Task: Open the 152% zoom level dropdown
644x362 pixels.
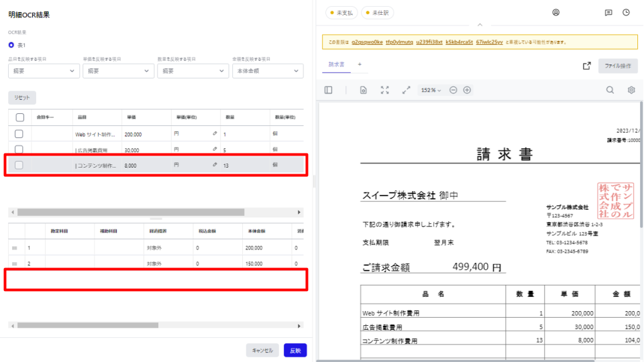Action: point(431,90)
